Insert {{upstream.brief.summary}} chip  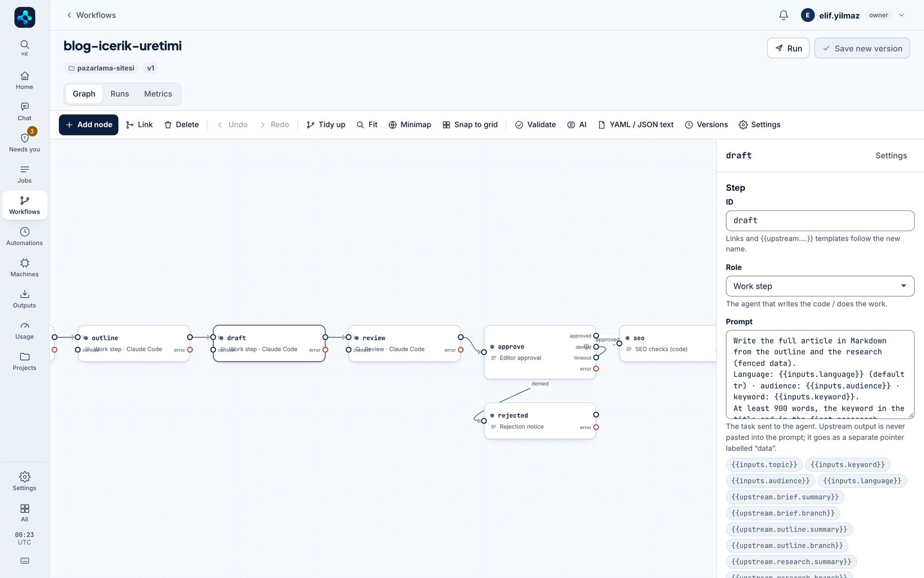[x=785, y=497]
